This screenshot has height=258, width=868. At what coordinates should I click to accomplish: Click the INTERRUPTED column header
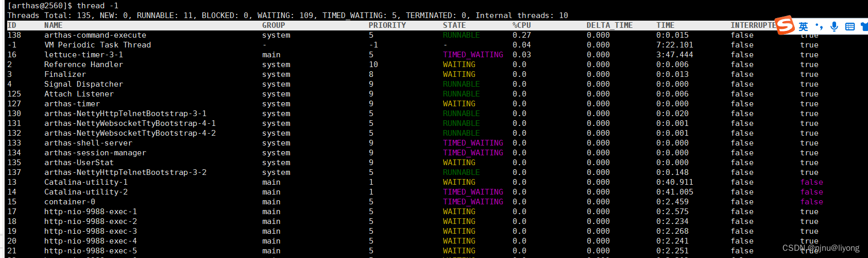tap(753, 25)
